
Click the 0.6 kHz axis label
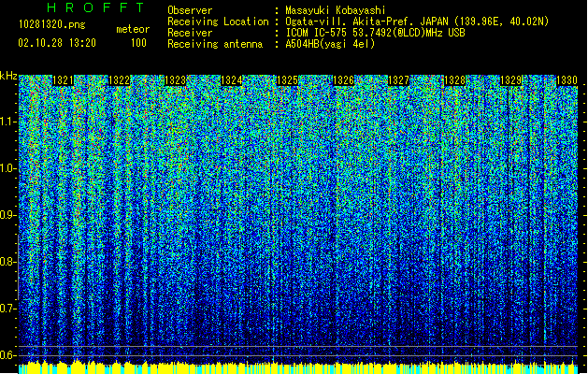point(7,355)
